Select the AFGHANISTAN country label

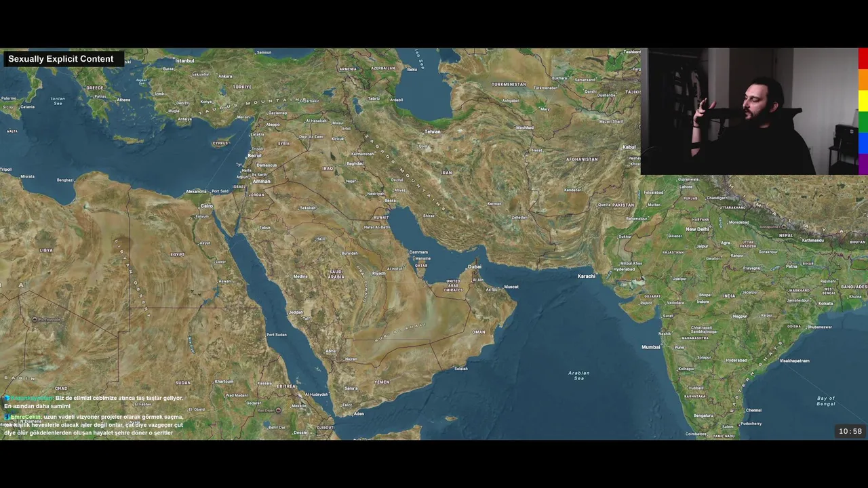[582, 159]
